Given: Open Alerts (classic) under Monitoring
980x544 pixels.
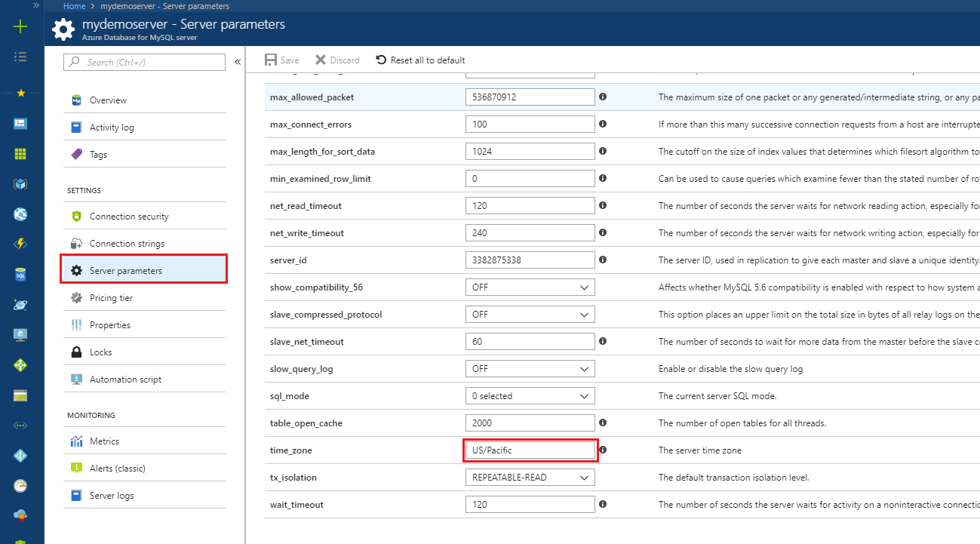Looking at the screenshot, I should point(144,469).
